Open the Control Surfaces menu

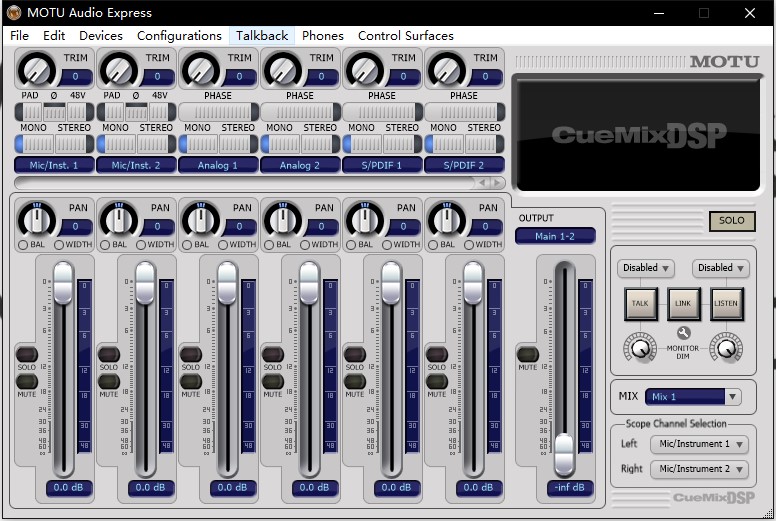tap(405, 36)
